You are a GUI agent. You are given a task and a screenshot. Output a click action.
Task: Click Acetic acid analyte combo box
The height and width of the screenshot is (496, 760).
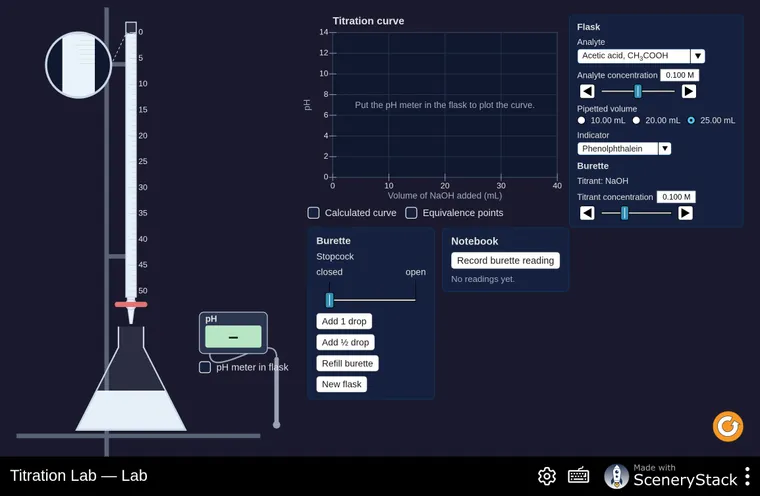[641, 56]
